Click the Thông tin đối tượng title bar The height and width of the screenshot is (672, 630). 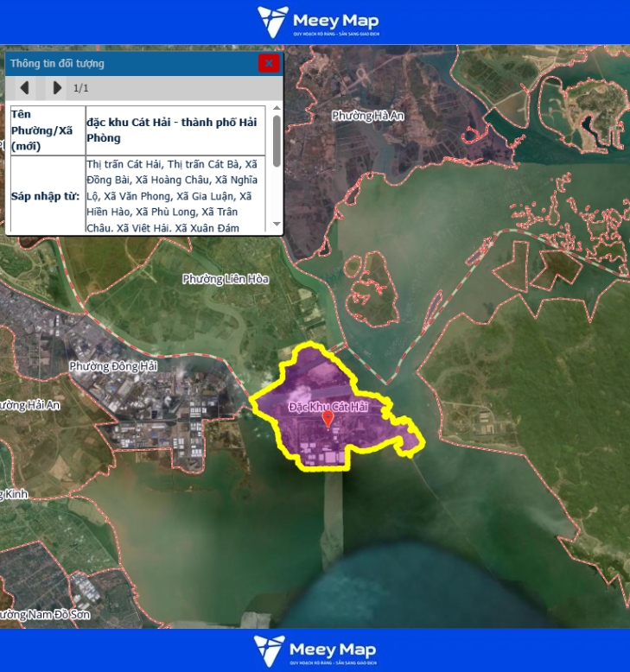[x=130, y=63]
